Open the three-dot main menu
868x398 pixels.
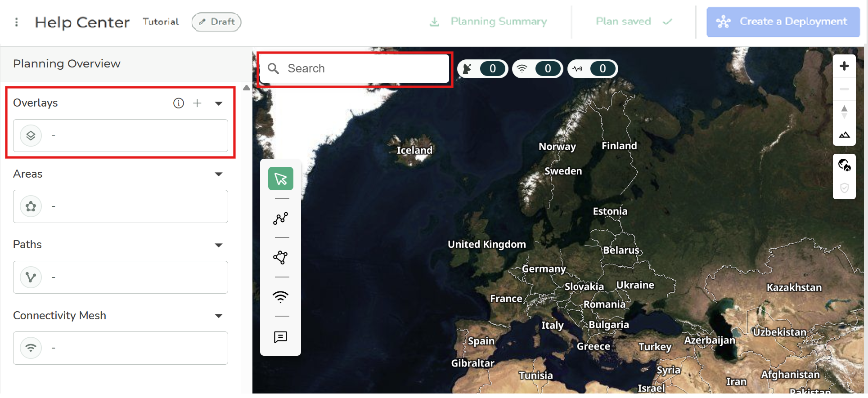16,22
